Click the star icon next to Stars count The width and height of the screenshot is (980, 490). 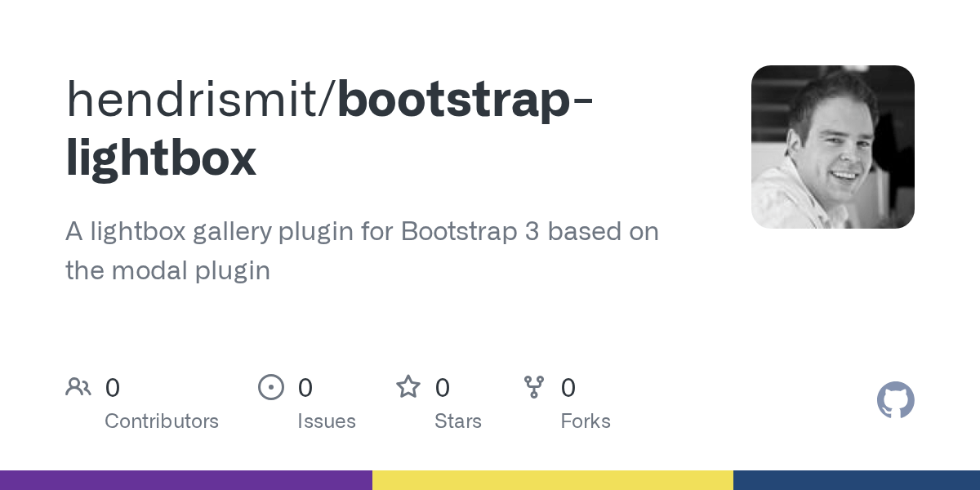coord(408,387)
